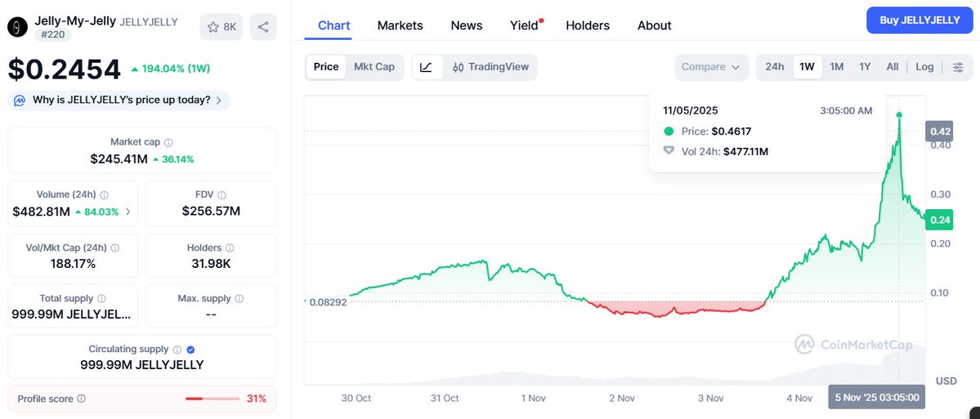Viewport: 980px width, 419px height.
Task: Expand the Volume (24h) details chevron
Action: 128,212
